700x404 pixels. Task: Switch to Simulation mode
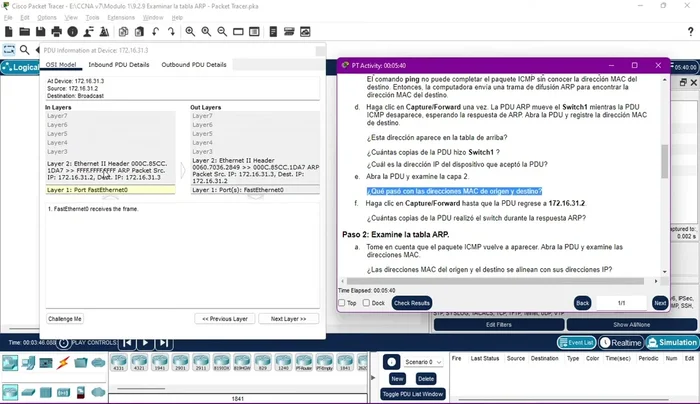click(672, 342)
